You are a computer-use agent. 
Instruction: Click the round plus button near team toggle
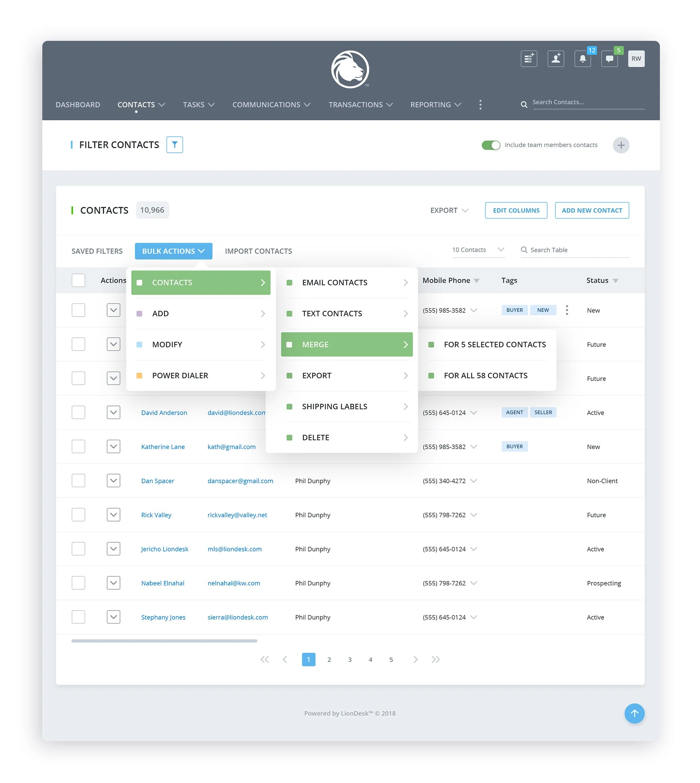pos(621,145)
